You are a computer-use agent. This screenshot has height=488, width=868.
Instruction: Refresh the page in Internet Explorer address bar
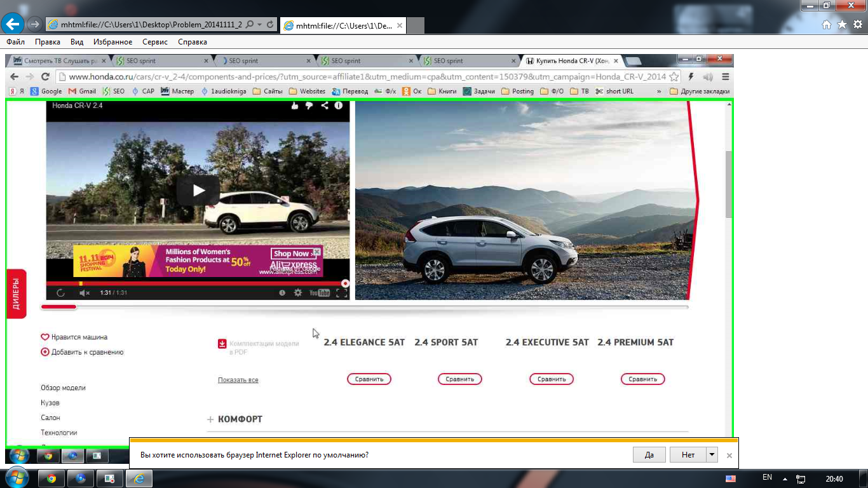point(270,25)
